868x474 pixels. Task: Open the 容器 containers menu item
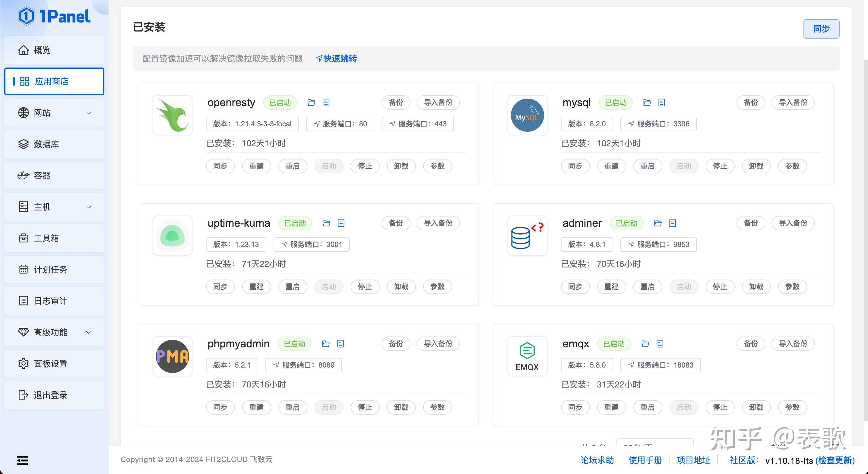click(x=54, y=175)
